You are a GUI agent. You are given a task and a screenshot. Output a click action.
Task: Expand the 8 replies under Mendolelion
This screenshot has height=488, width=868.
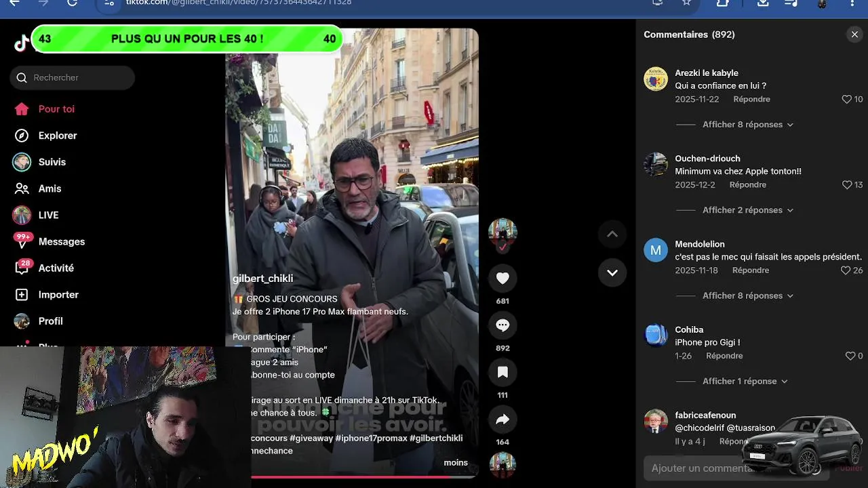(x=748, y=296)
